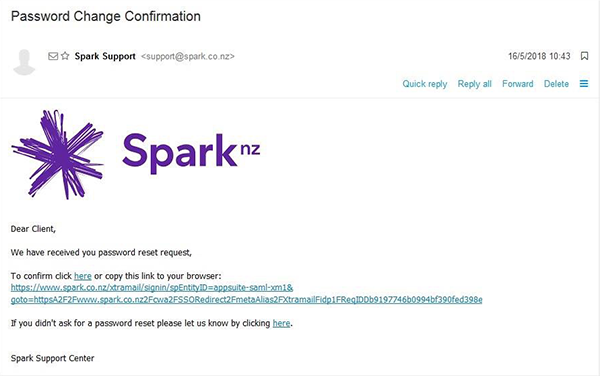Click the purple Spark starburst logo

pyautogui.click(x=58, y=155)
